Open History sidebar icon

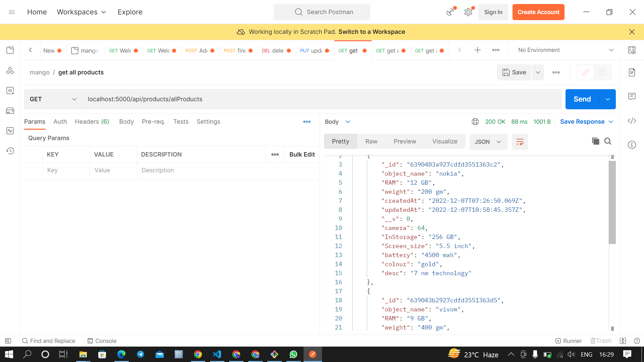coord(10,151)
